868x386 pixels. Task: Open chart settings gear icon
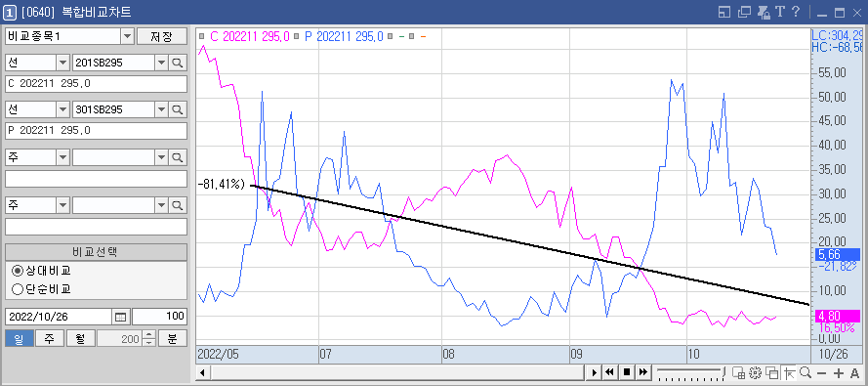tap(755, 372)
